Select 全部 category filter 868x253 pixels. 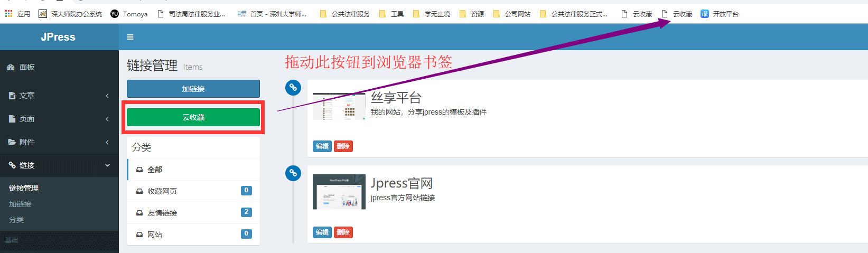(x=193, y=170)
